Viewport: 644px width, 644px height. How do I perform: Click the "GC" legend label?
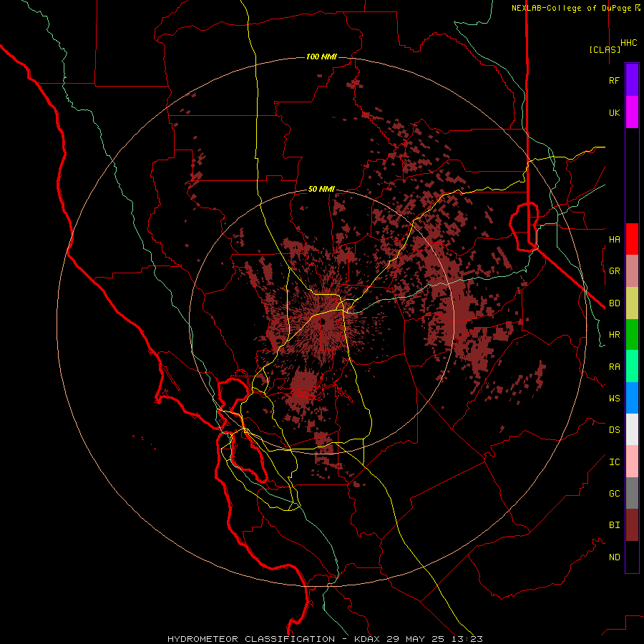pyautogui.click(x=614, y=494)
